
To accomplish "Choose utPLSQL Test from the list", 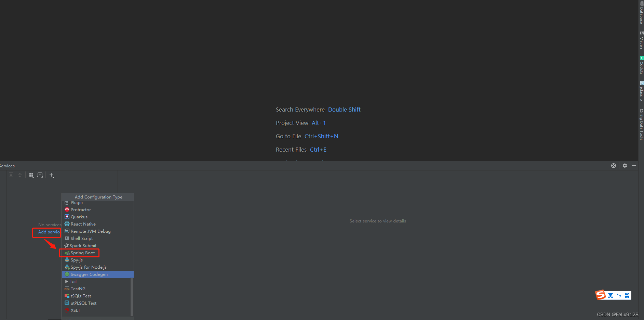I will [96, 303].
